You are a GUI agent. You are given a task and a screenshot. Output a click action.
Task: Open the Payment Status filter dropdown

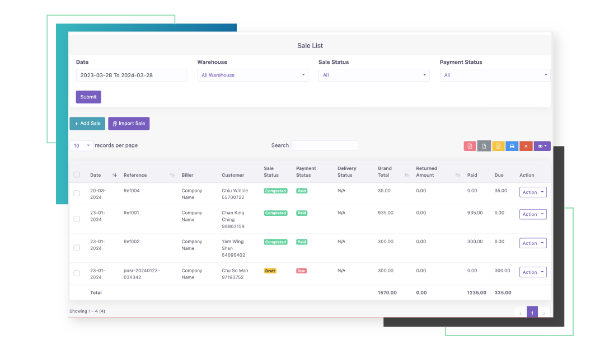tap(495, 75)
